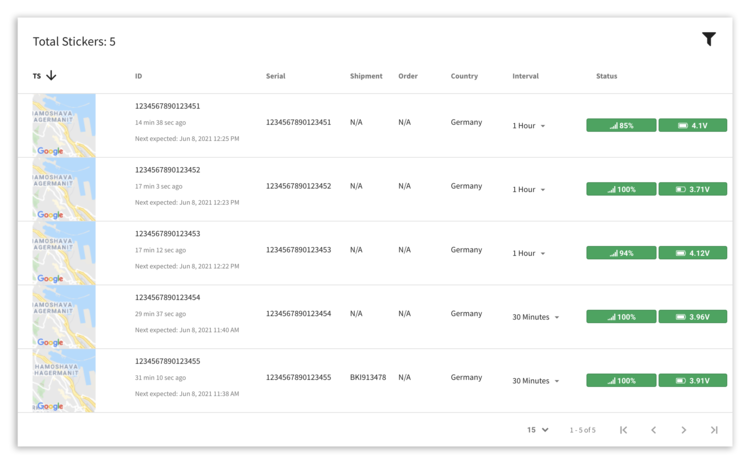This screenshot has height=464, width=750.
Task: Click 'Next expected: Jun 8, 2021 12:25 PM'
Action: click(x=187, y=139)
